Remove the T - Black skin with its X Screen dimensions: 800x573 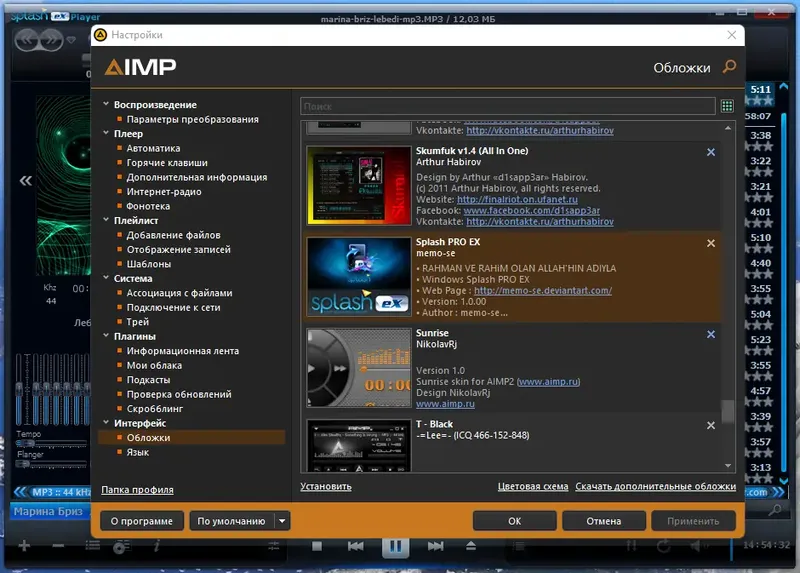[711, 426]
